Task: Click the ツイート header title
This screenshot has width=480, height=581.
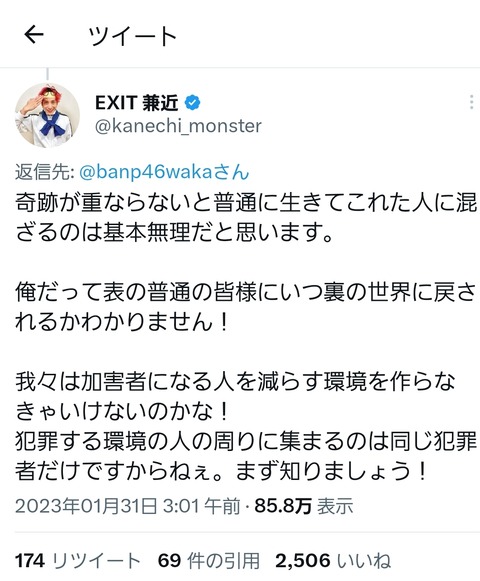Action: pos(133,36)
